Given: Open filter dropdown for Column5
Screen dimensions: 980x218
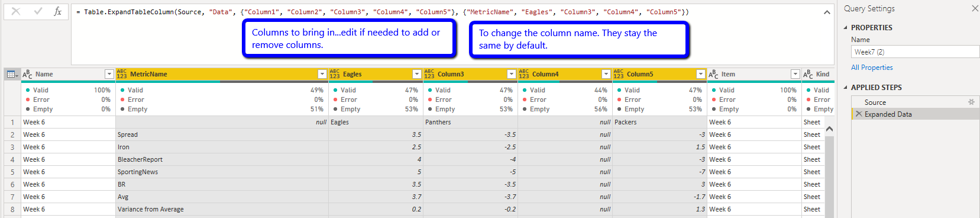Looking at the screenshot, I should 701,74.
